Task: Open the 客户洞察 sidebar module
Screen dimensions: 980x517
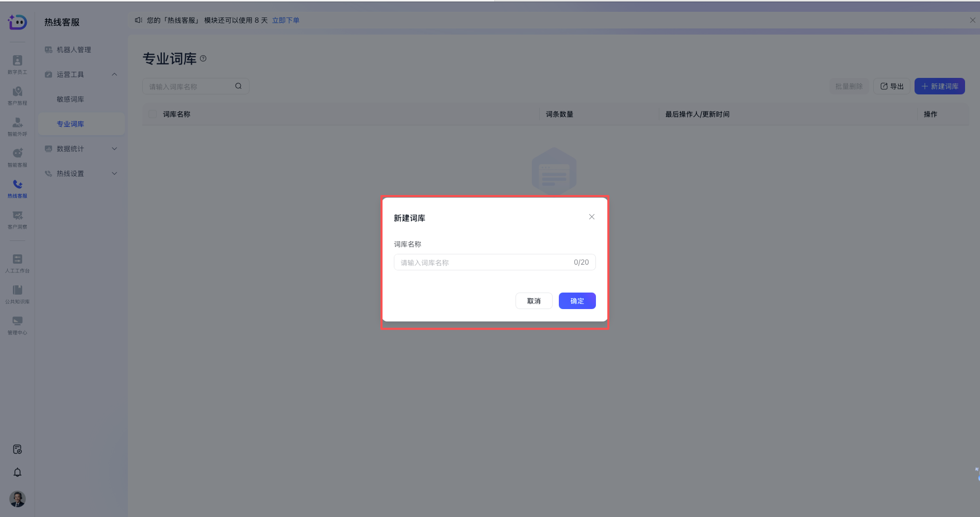Action: point(17,218)
